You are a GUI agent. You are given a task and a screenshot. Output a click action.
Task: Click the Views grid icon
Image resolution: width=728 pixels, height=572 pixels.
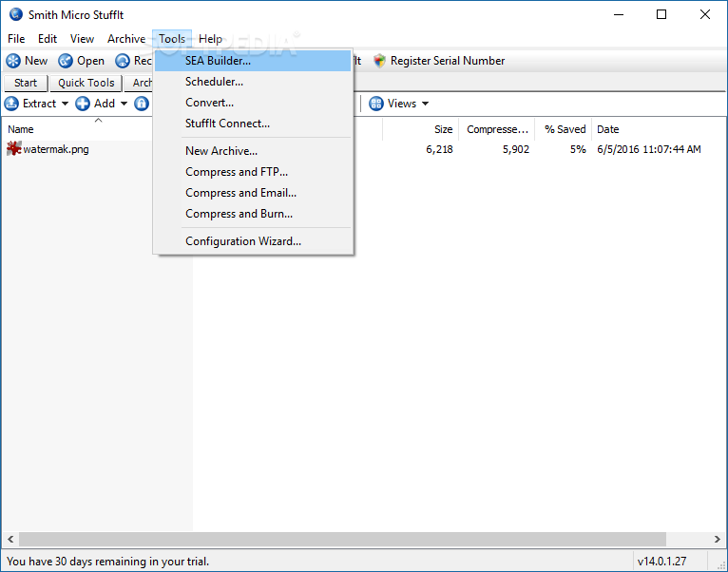pyautogui.click(x=376, y=104)
